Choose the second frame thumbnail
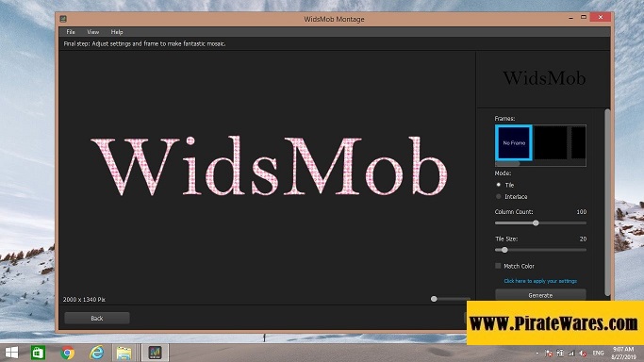 tap(551, 143)
